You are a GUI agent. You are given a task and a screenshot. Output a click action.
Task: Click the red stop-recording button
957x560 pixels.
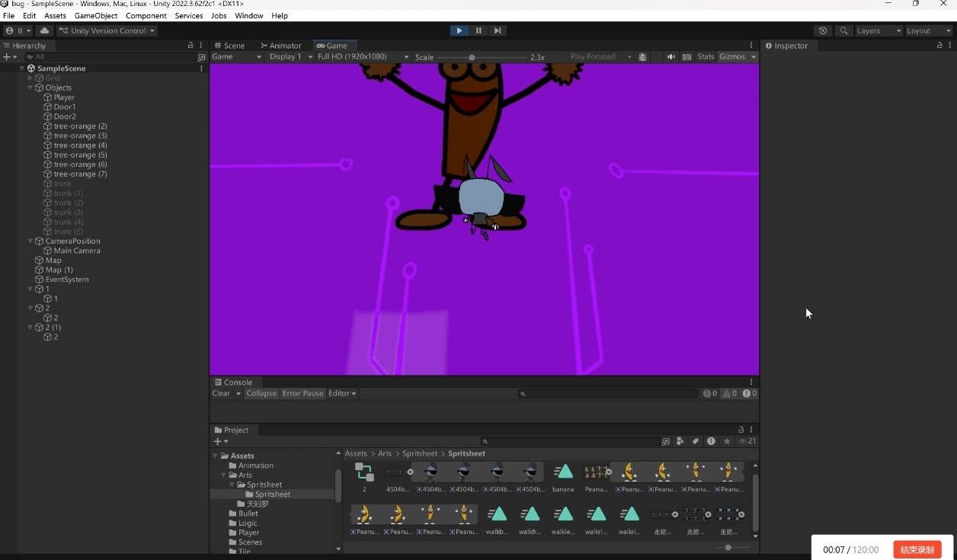917,549
